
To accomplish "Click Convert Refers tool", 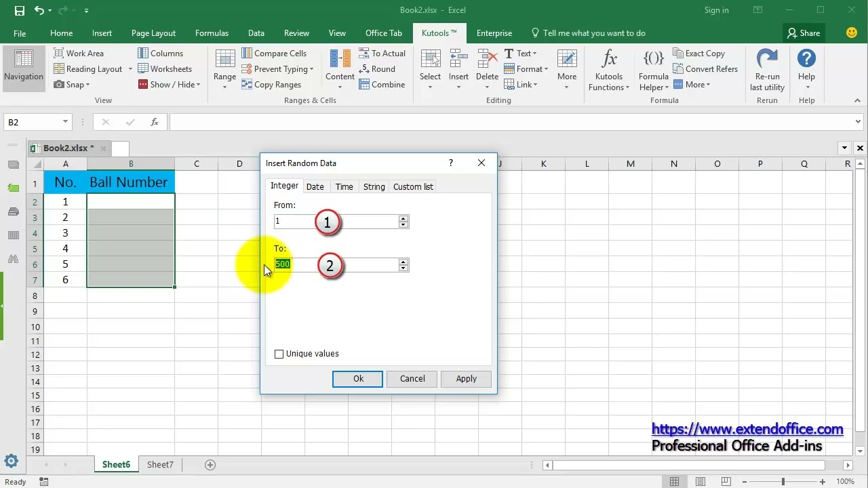I will (x=705, y=69).
